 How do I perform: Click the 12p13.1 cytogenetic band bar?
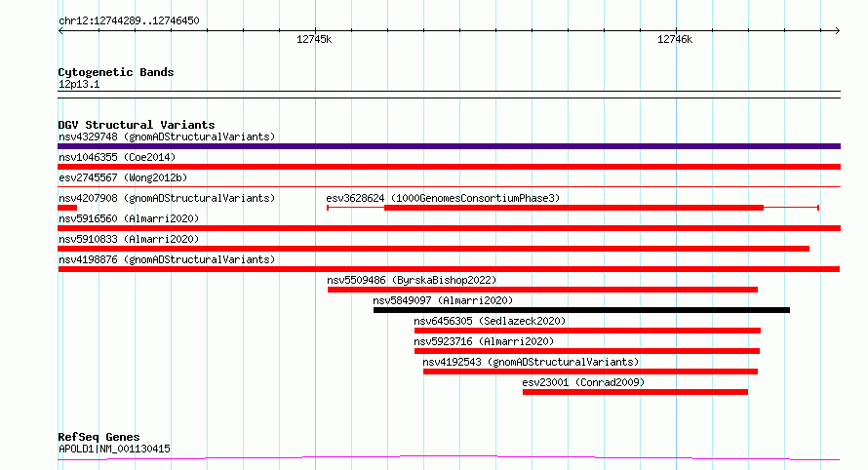[449, 95]
